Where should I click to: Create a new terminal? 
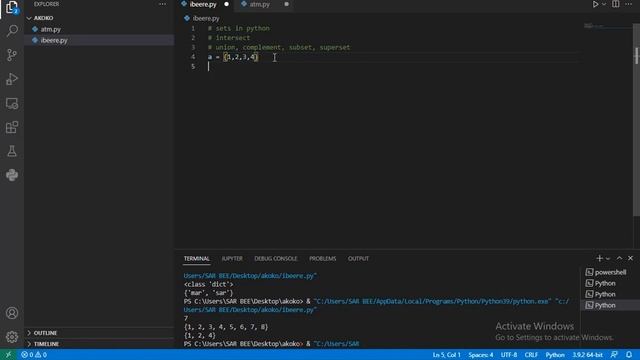[599, 258]
